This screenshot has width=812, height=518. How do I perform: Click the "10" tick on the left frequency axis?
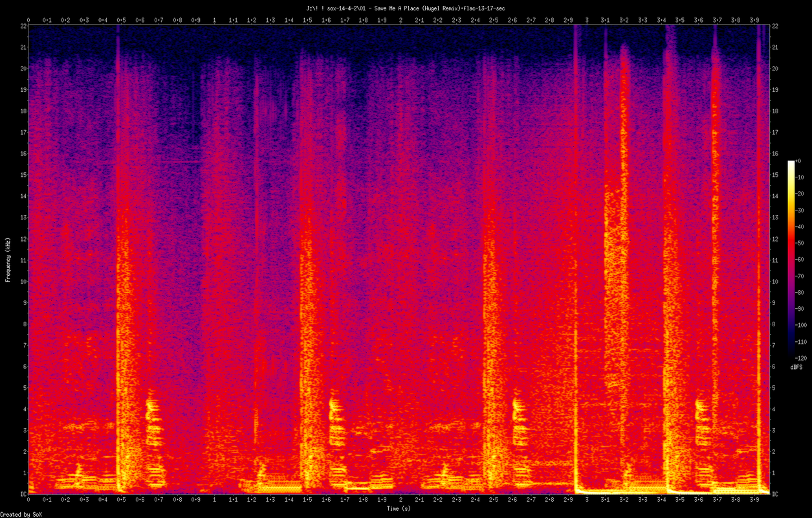click(23, 281)
